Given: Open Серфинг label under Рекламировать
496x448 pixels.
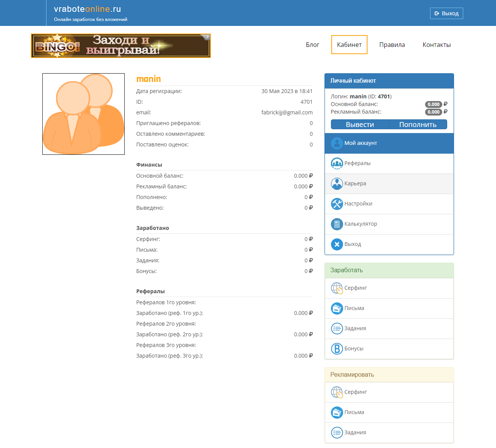Looking at the screenshot, I should pyautogui.click(x=356, y=392).
